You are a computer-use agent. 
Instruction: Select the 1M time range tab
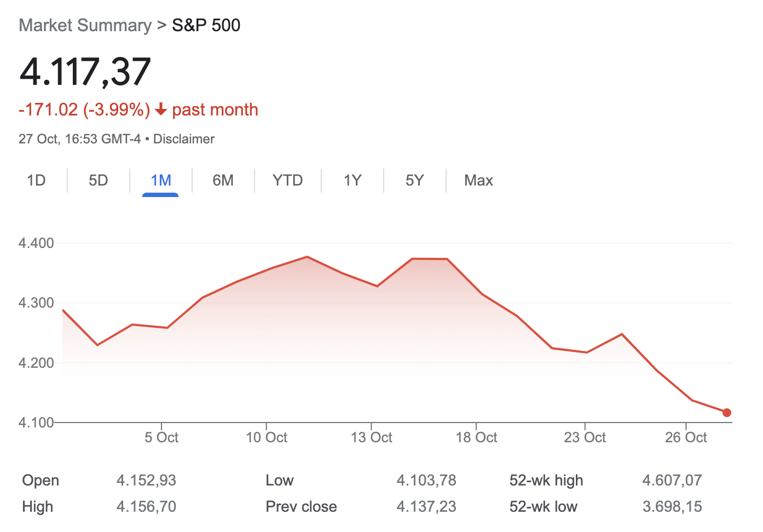[x=161, y=181]
